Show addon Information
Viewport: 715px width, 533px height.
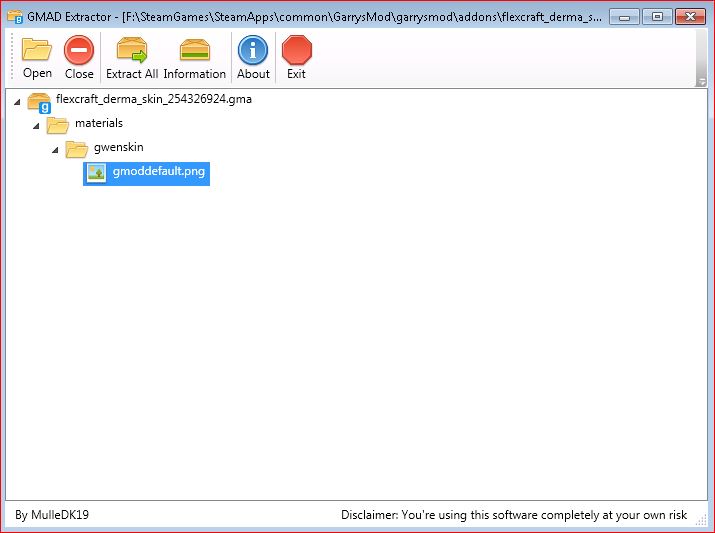click(x=195, y=58)
